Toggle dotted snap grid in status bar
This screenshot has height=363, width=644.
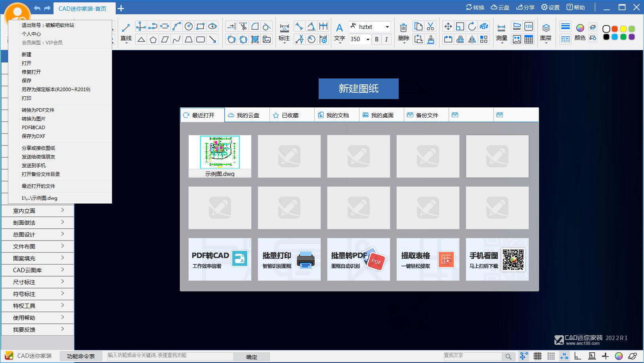click(551, 356)
